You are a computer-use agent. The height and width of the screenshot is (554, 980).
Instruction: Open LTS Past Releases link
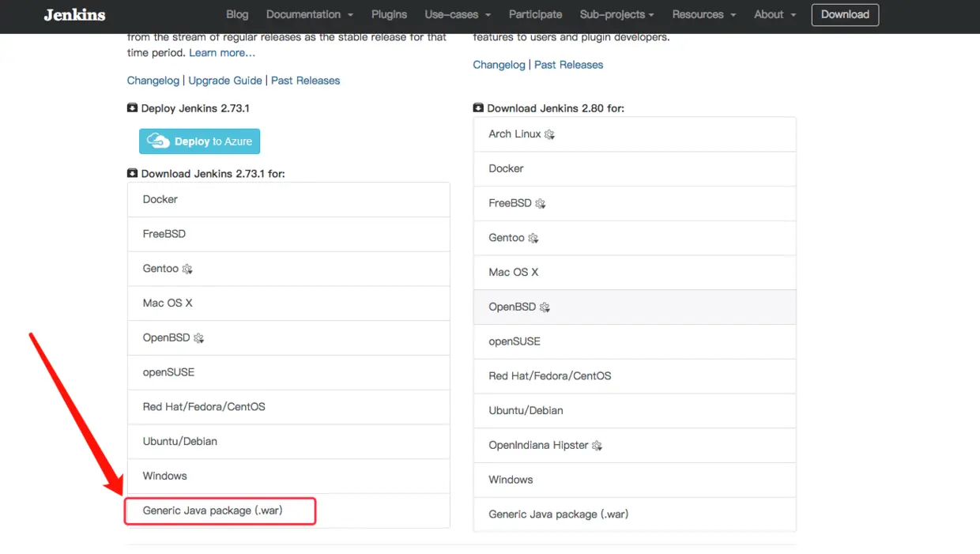pos(306,81)
